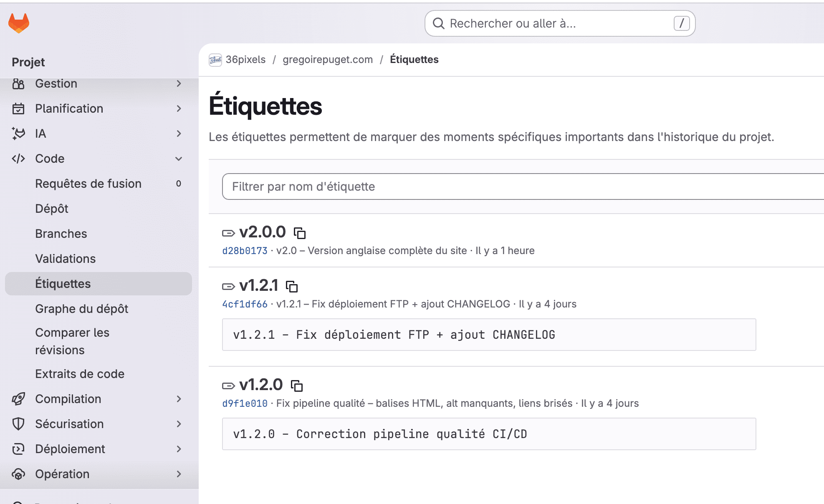The height and width of the screenshot is (504, 824).
Task: Expand the IA section chevron
Action: pyautogui.click(x=179, y=134)
